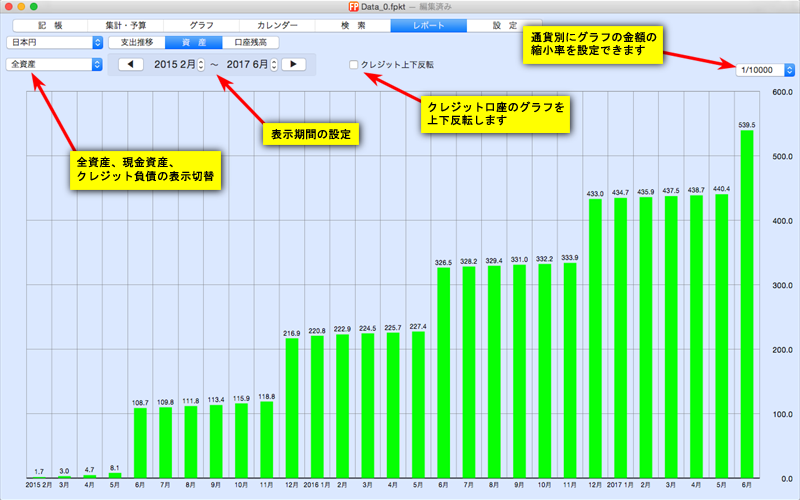
Task: Enable the クレジット上下反転 checkbox
Action: click(x=353, y=65)
